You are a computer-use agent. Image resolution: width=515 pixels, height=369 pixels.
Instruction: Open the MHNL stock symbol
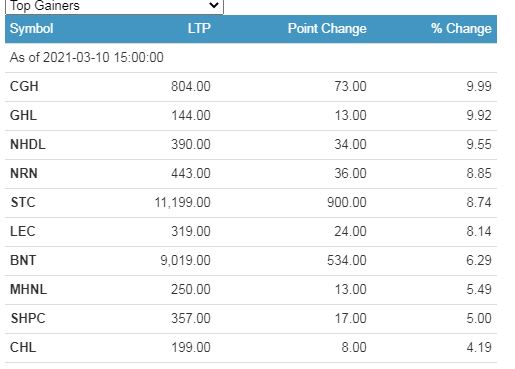(x=29, y=290)
